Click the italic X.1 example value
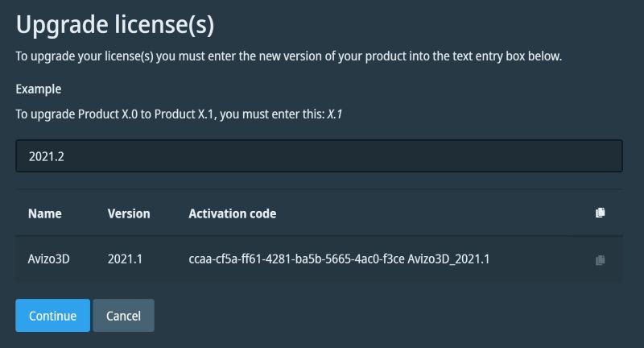 pyautogui.click(x=334, y=114)
